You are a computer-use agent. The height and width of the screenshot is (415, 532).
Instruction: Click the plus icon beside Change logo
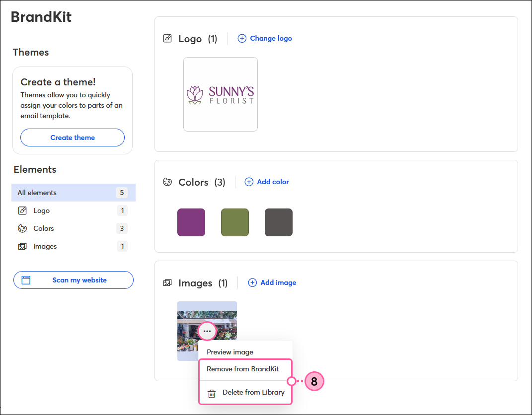point(242,38)
